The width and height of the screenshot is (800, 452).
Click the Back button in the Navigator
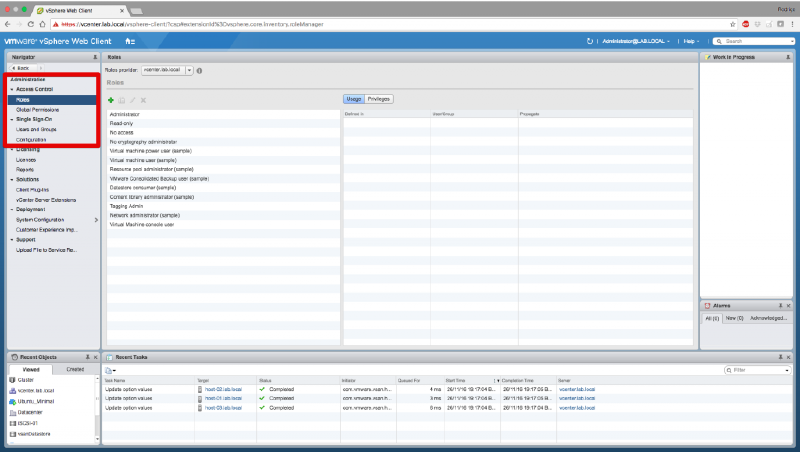22,68
